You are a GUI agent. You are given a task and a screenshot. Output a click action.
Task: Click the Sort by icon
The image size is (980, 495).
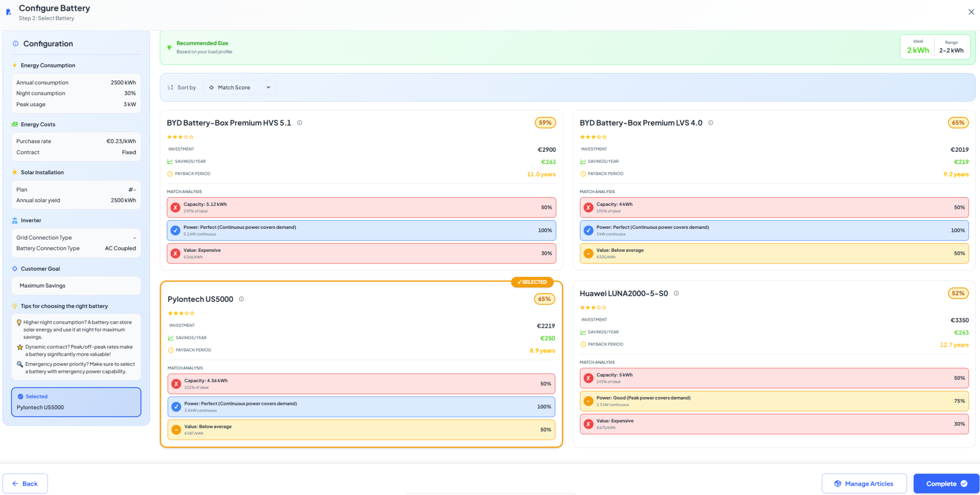tap(170, 87)
